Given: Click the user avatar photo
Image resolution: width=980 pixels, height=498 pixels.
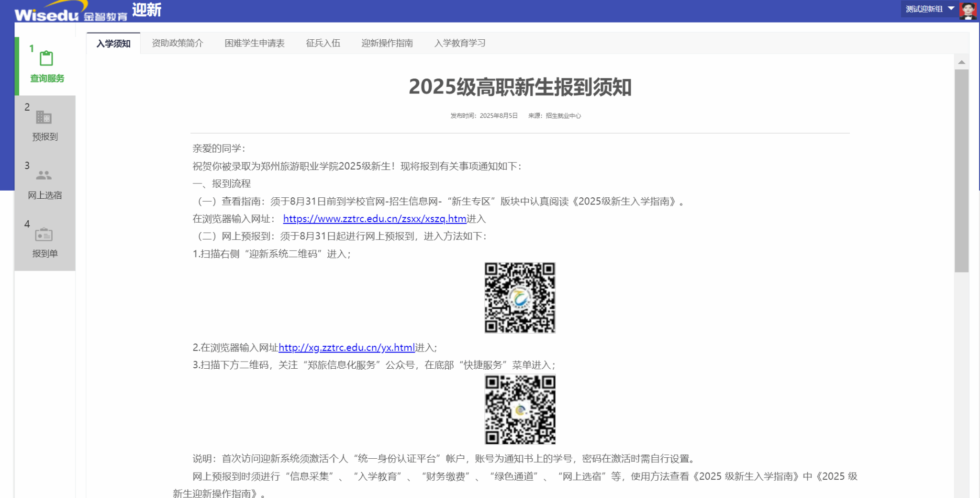Looking at the screenshot, I should (x=968, y=11).
